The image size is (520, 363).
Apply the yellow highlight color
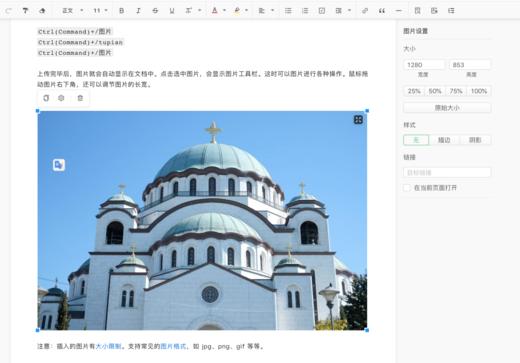point(237,11)
